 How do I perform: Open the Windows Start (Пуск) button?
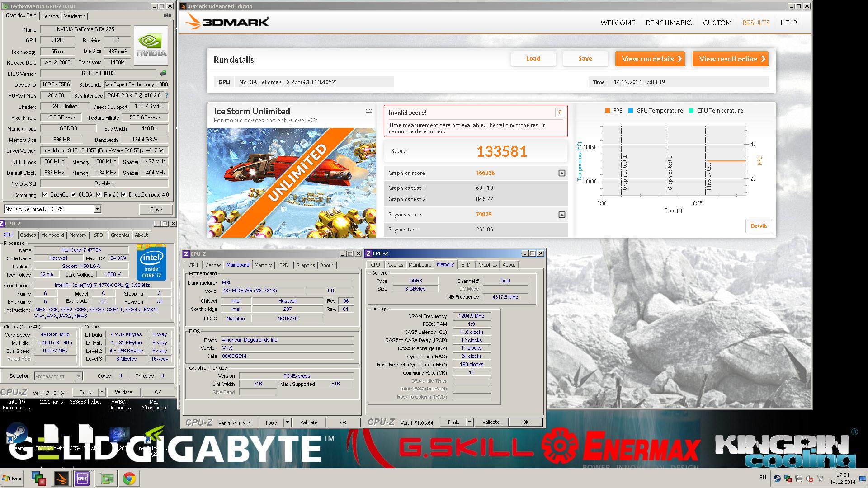click(12, 478)
